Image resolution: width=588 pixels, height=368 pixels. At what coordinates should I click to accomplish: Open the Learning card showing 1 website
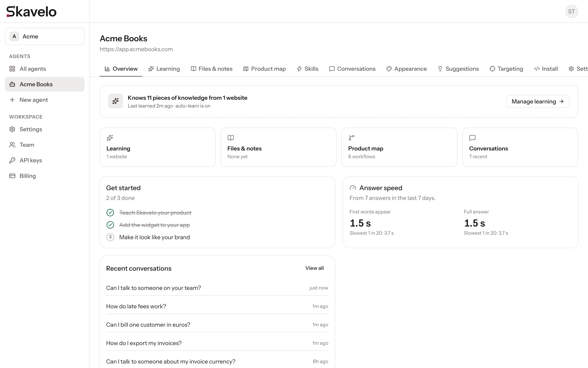(x=157, y=147)
